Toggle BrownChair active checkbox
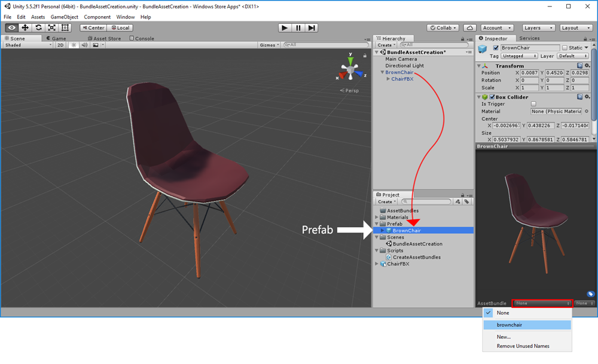Screen dimensions: 598x364 pos(495,48)
